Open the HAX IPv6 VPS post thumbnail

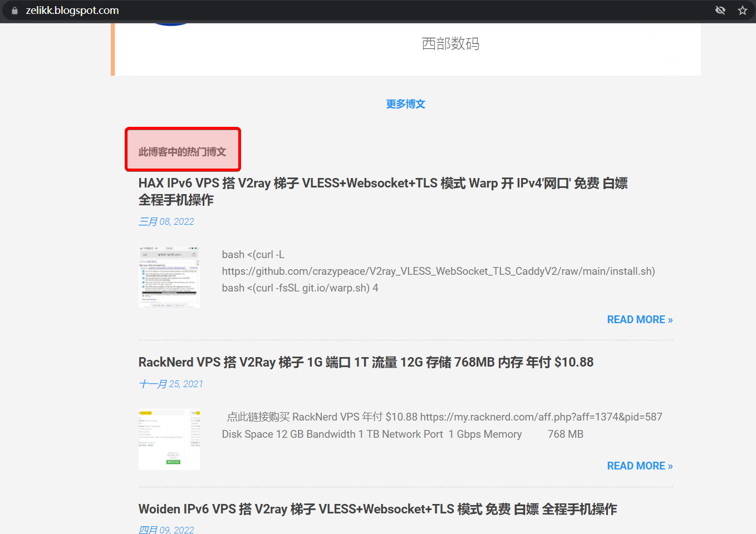pyautogui.click(x=169, y=276)
